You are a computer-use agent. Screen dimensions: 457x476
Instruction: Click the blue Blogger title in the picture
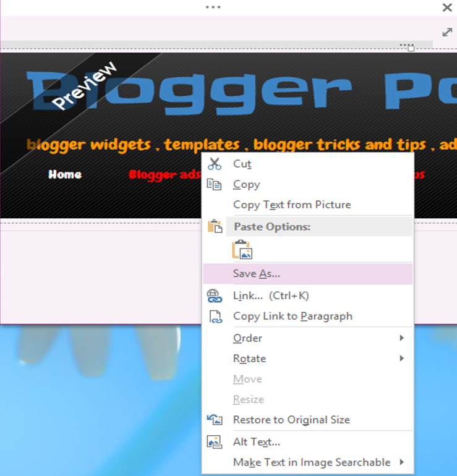click(190, 92)
